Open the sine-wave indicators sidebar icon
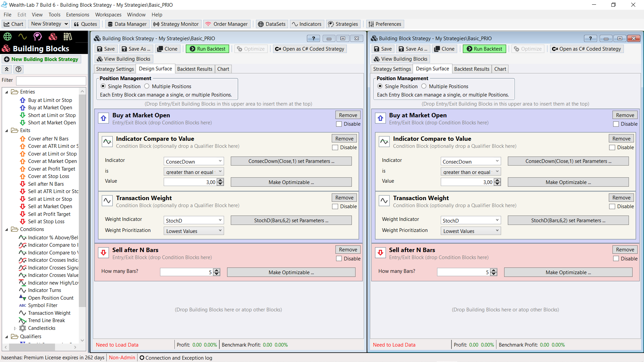Screen dimensions: 644x362 tap(22, 37)
